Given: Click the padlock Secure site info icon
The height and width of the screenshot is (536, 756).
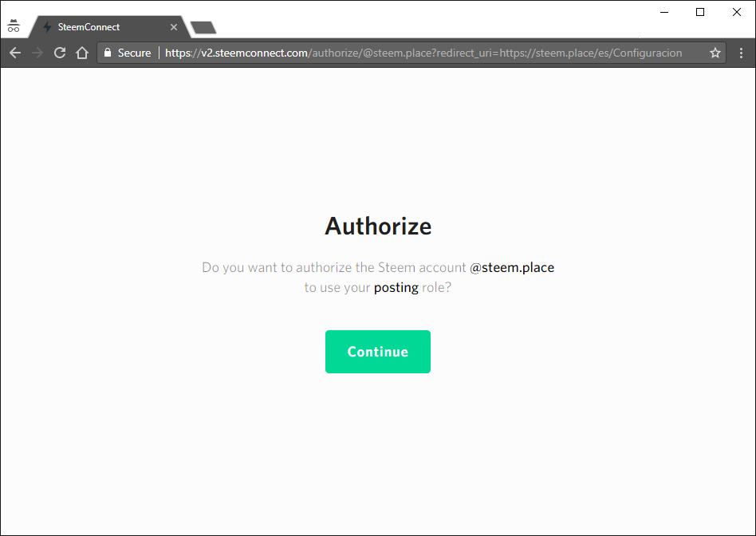Looking at the screenshot, I should [108, 53].
